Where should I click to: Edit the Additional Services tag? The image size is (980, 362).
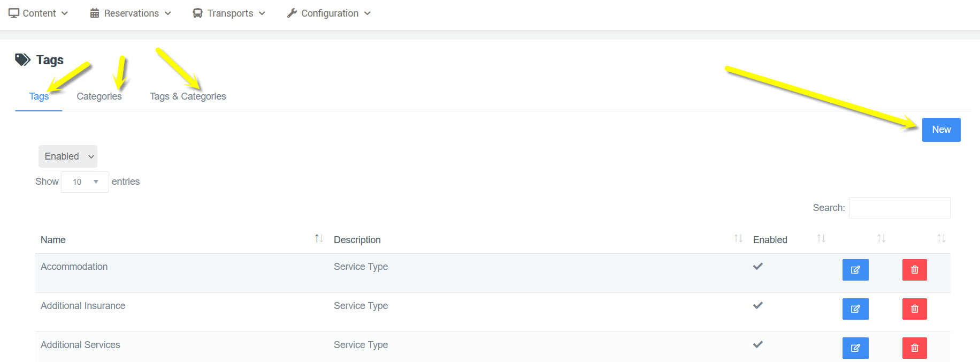pos(855,348)
